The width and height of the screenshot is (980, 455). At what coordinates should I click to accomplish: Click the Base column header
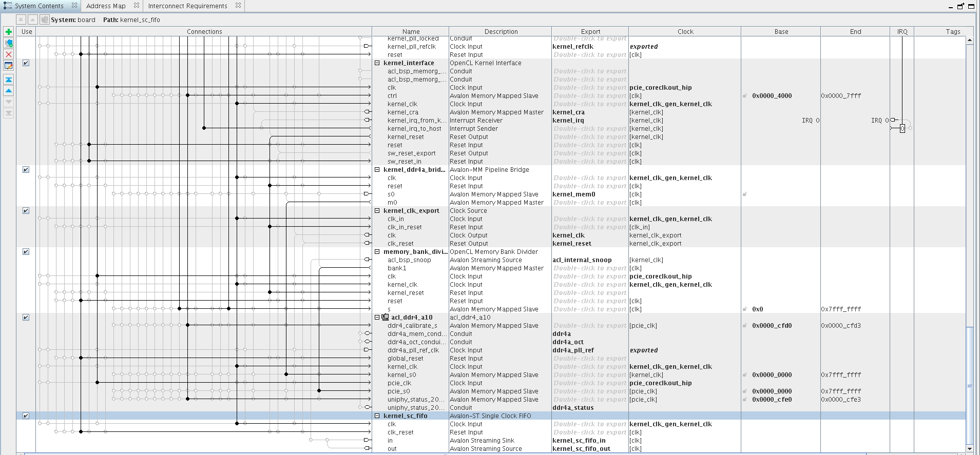tap(781, 32)
